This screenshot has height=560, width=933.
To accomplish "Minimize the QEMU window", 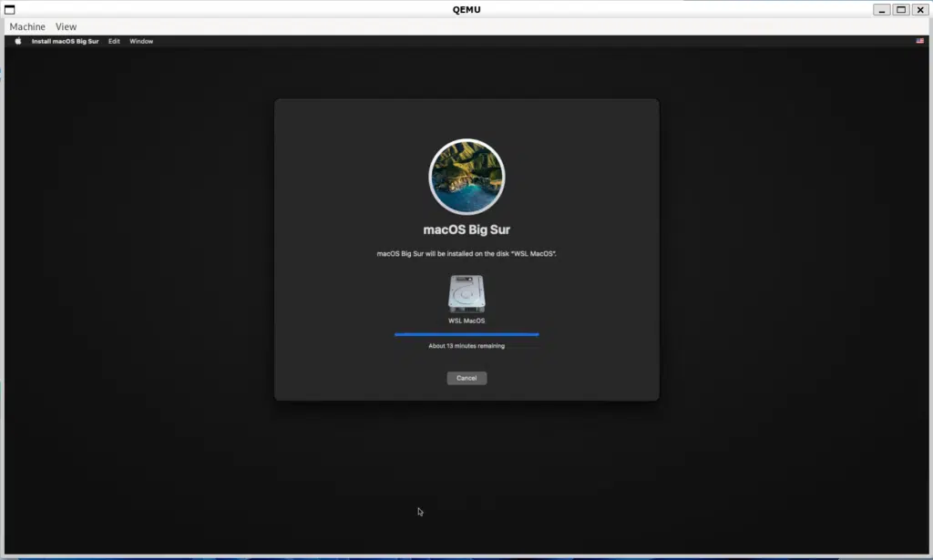I will (x=881, y=9).
